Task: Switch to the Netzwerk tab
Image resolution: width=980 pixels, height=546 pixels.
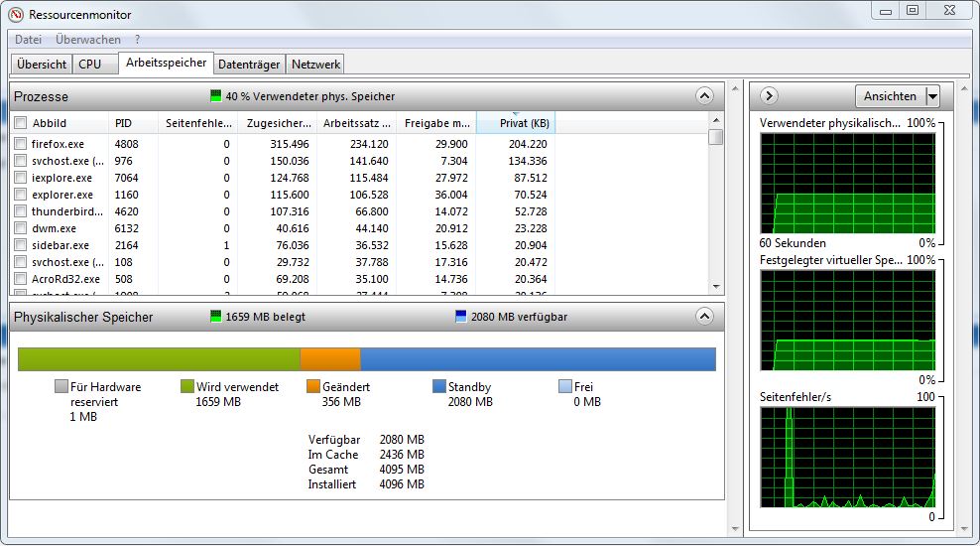Action: 315,64
